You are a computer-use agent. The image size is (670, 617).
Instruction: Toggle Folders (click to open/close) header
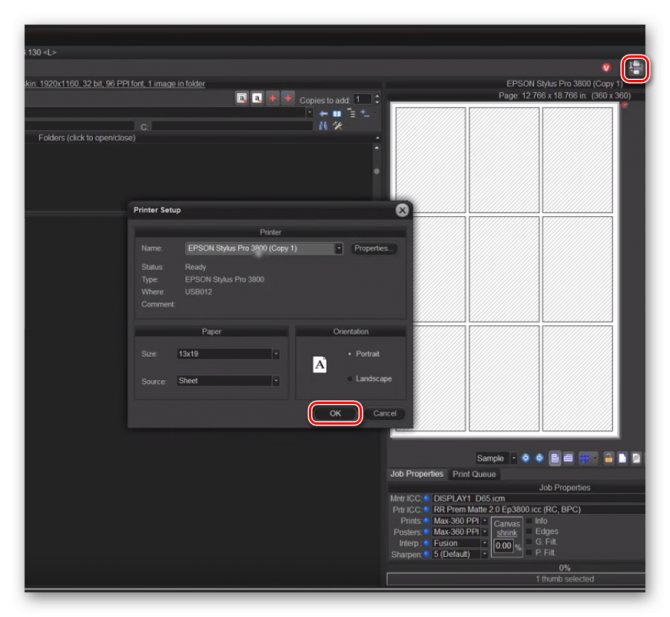click(87, 138)
